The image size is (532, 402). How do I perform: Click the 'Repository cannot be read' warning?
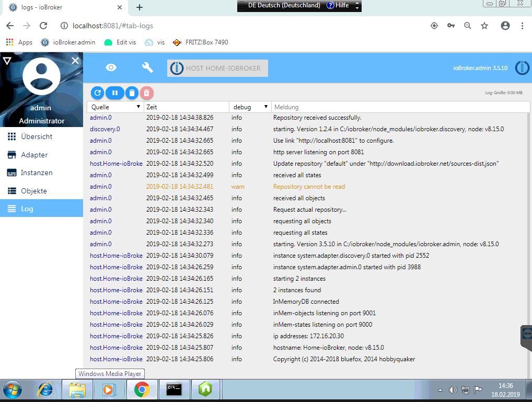point(309,187)
